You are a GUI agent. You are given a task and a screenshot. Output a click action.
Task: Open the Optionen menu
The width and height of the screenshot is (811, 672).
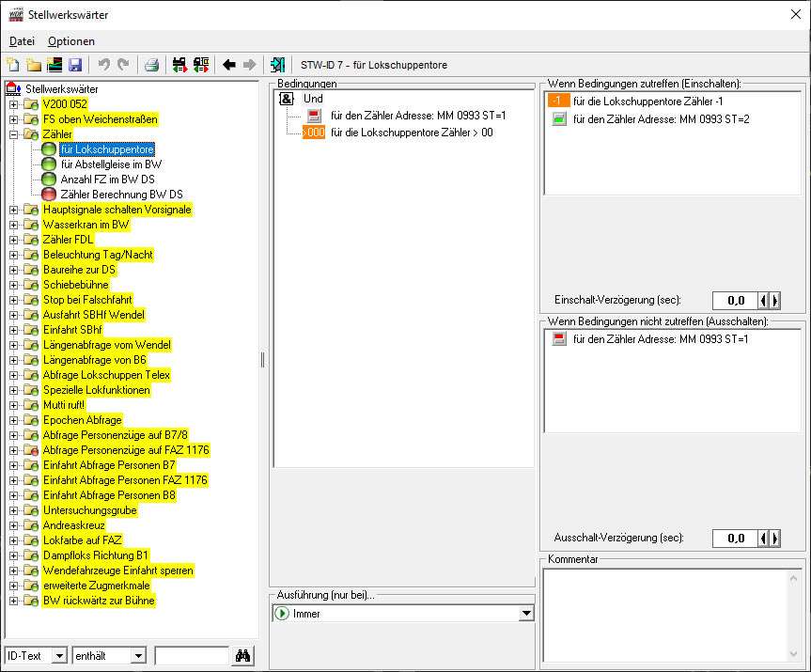(71, 41)
